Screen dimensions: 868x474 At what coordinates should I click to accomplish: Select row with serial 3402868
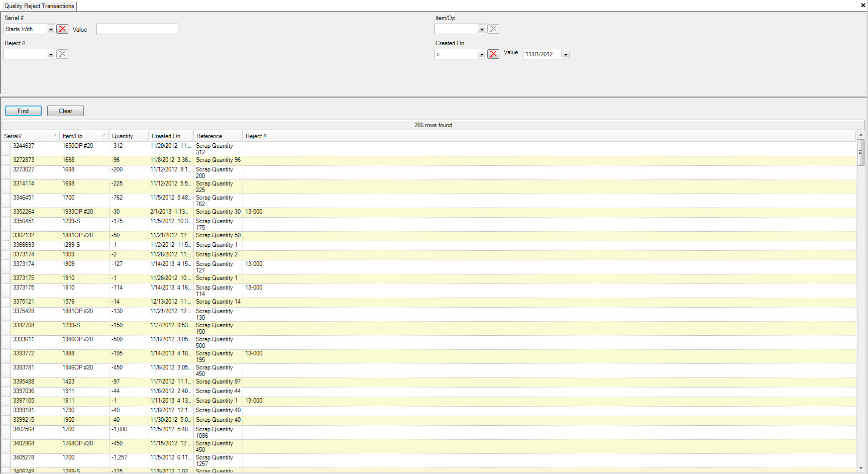point(428,446)
